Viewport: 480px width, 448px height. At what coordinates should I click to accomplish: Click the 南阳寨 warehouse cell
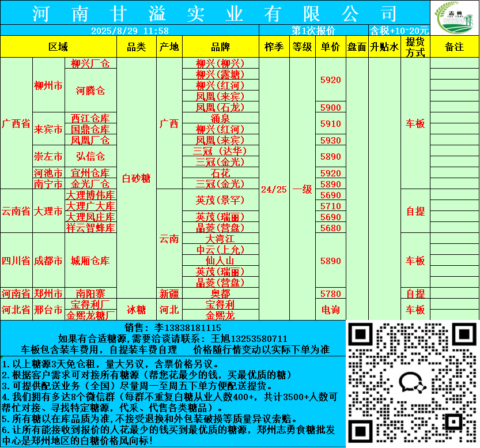pos(90,293)
